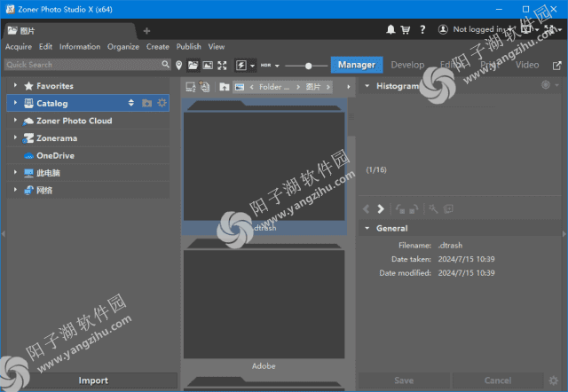Viewport: 568px width, 392px height.
Task: Switch to the Manager module
Action: click(357, 65)
